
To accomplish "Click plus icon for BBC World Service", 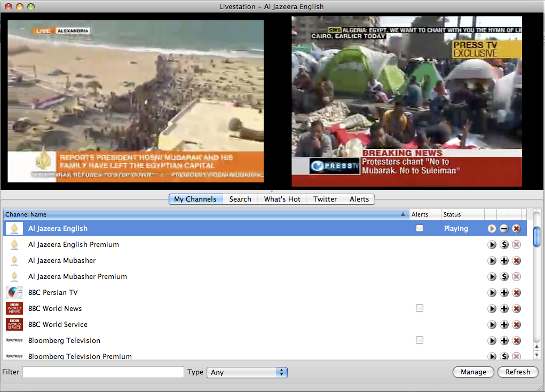I will pos(504,324).
